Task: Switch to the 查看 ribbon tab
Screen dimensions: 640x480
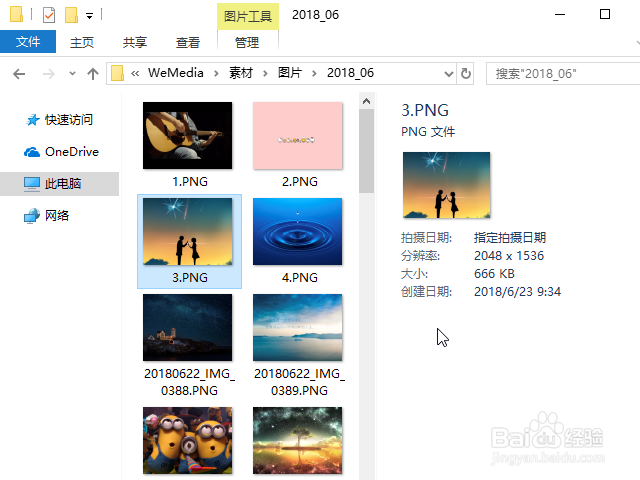Action: pos(188,42)
